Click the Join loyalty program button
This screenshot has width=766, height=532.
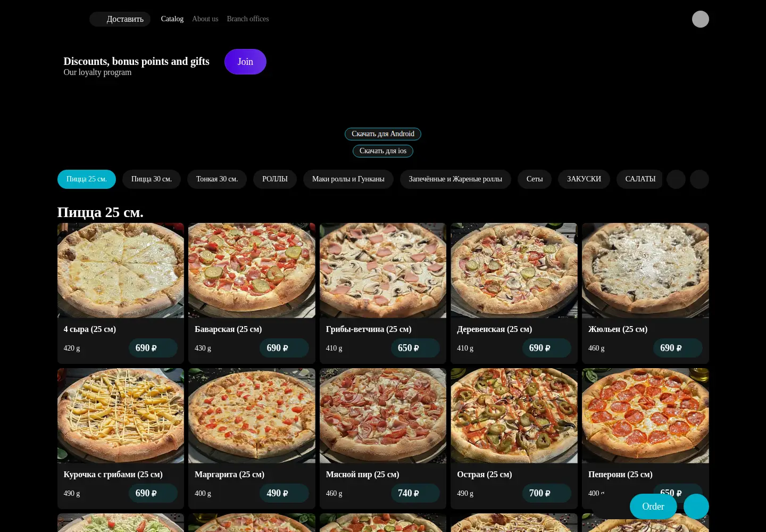tap(245, 62)
